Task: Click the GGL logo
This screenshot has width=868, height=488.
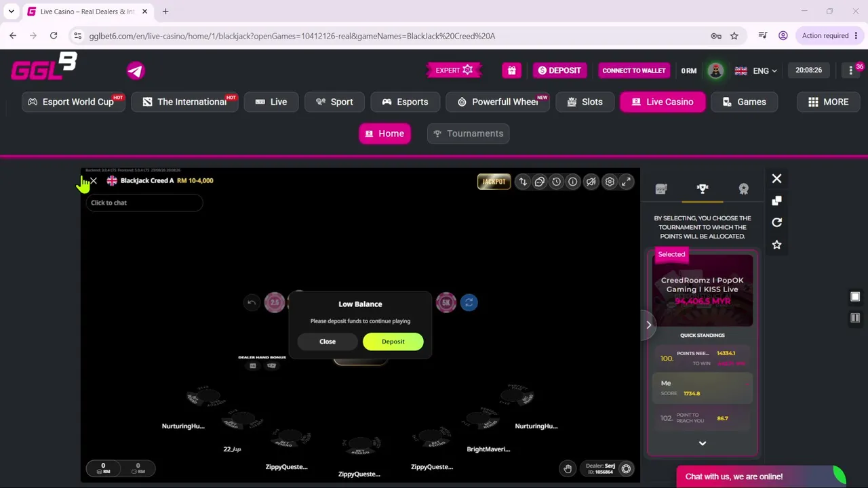Action: click(x=44, y=66)
